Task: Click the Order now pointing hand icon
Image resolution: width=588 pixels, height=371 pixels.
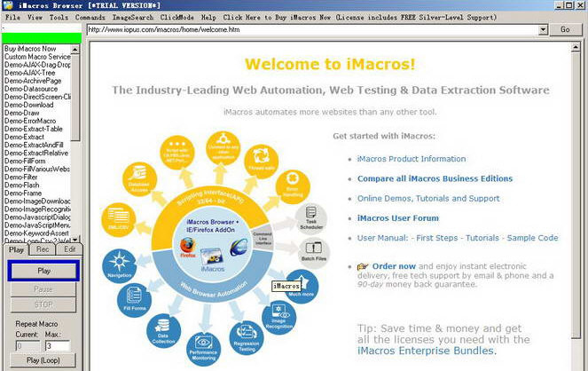Action: pos(363,266)
